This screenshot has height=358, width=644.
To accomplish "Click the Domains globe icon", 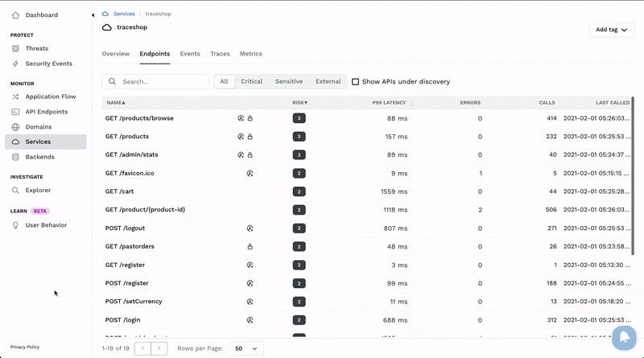I will (16, 127).
